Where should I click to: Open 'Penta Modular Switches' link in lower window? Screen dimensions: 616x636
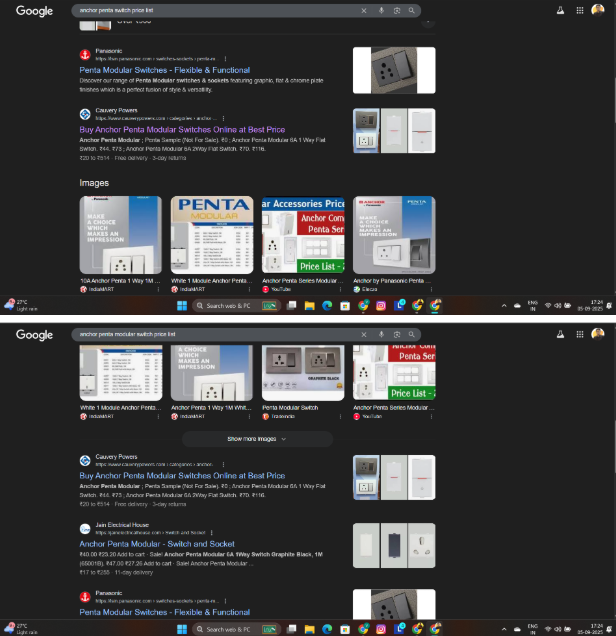click(x=165, y=612)
